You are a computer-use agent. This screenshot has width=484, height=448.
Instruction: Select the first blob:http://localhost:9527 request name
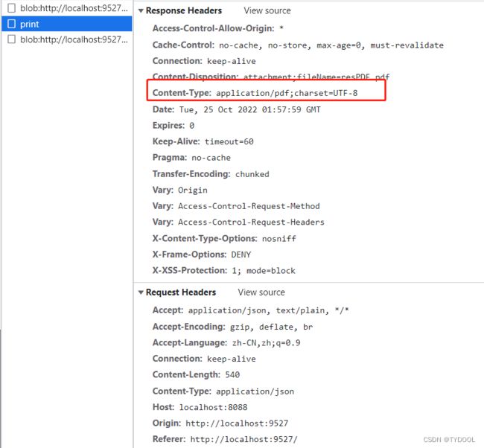pos(74,8)
